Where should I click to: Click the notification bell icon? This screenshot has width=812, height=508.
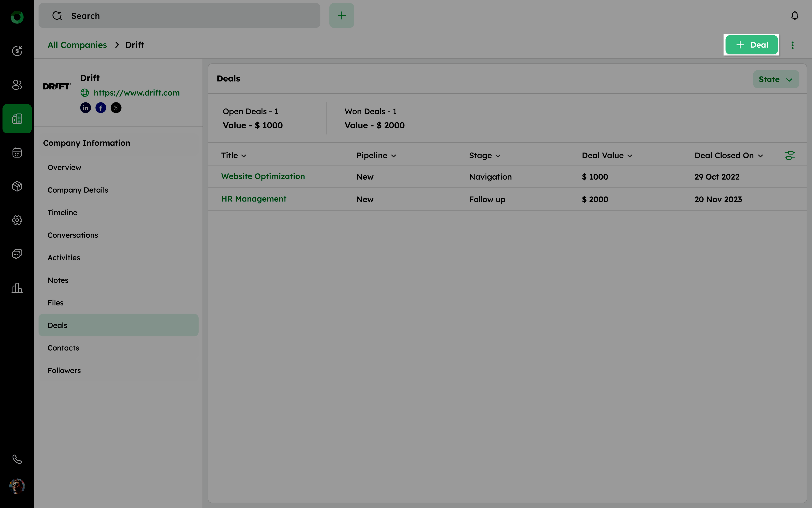pyautogui.click(x=794, y=16)
